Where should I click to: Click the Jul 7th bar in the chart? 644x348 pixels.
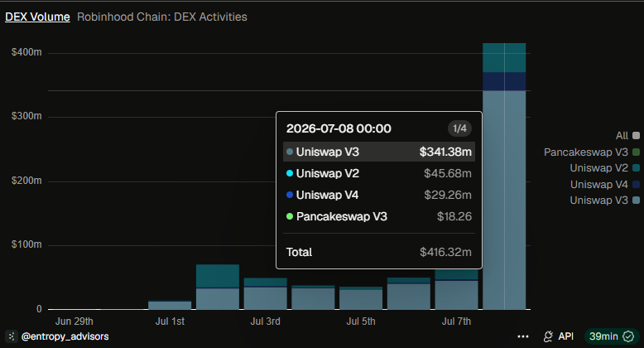(x=456, y=290)
